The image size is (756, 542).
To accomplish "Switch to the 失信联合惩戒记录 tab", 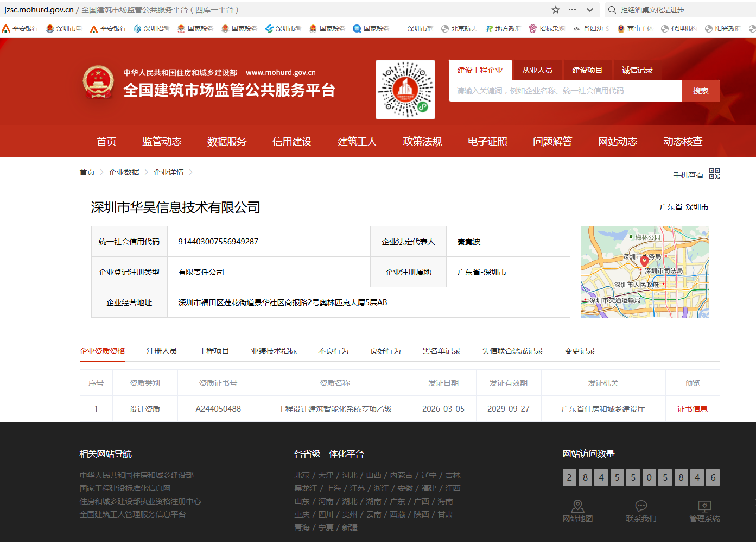I will click(512, 351).
